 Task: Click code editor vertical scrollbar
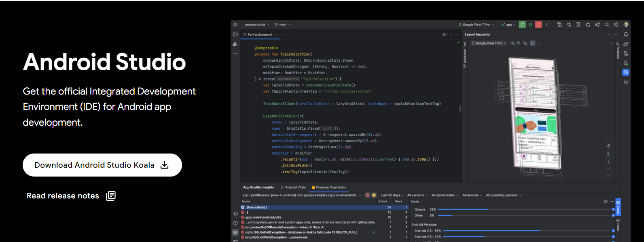point(460,109)
